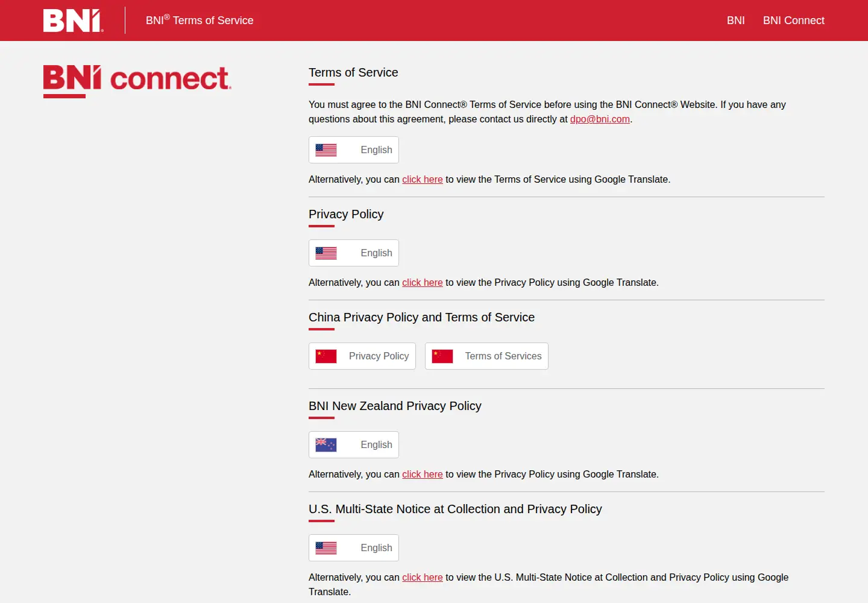Click the China flag on Privacy Policy button

[x=326, y=356]
